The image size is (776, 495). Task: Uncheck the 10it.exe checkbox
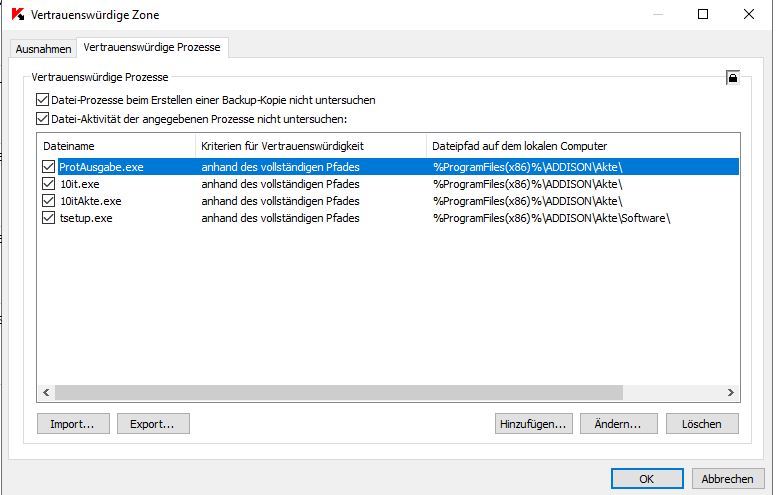click(48, 184)
